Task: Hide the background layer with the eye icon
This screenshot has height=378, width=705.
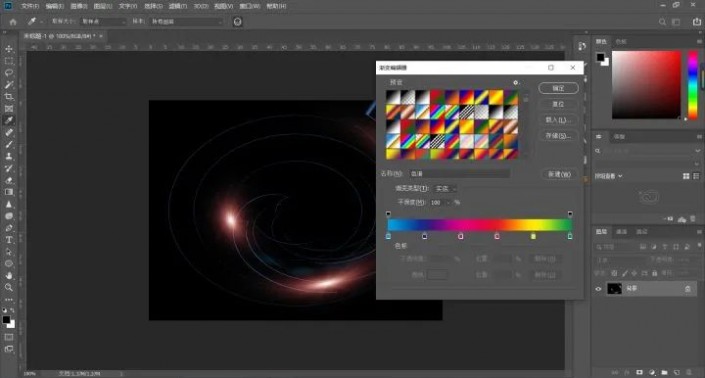Action: [598, 289]
